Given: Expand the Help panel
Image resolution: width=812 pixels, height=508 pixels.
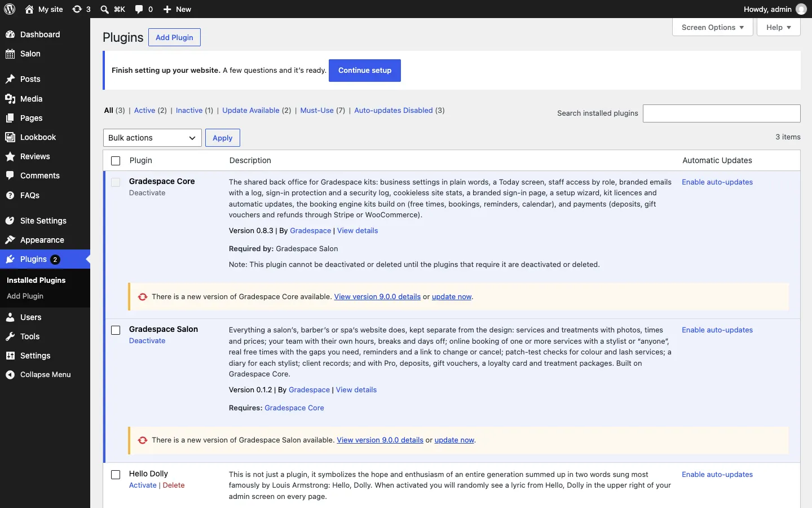Looking at the screenshot, I should 779,27.
